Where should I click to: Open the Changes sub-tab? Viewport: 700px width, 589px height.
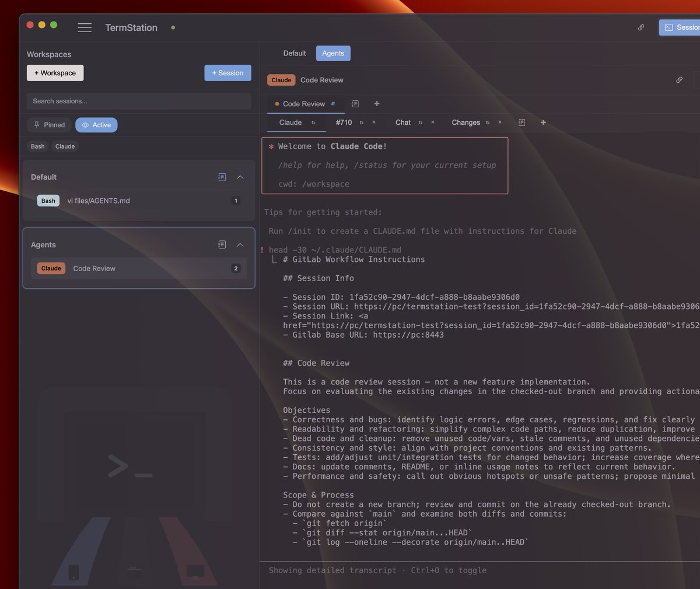[x=466, y=122]
